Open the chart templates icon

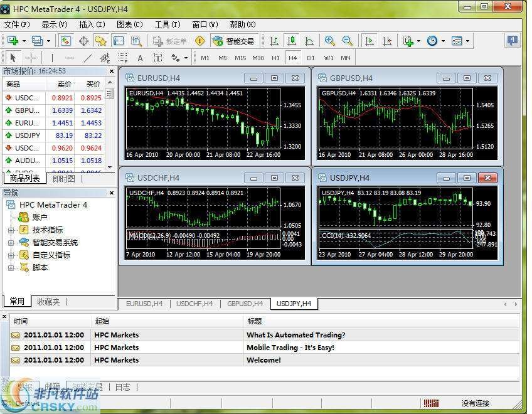click(457, 41)
